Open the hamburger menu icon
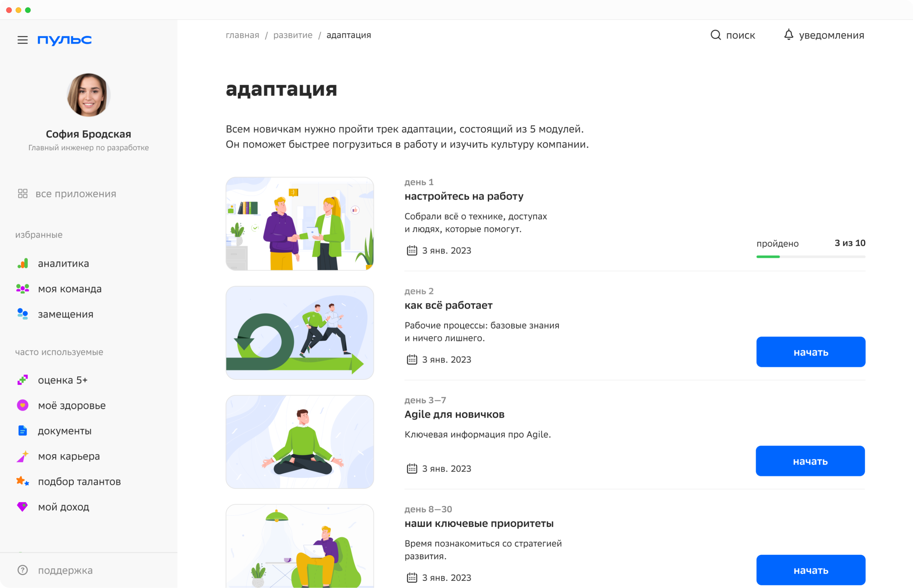Screen dimensions: 913x588 tap(23, 40)
